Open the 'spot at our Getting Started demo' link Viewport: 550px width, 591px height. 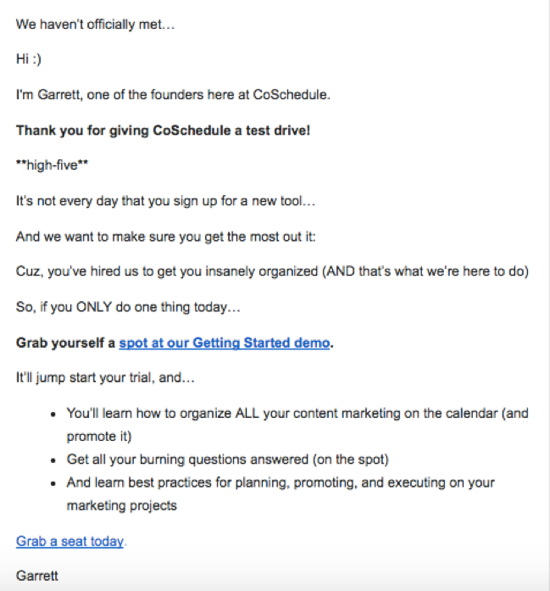(x=224, y=343)
